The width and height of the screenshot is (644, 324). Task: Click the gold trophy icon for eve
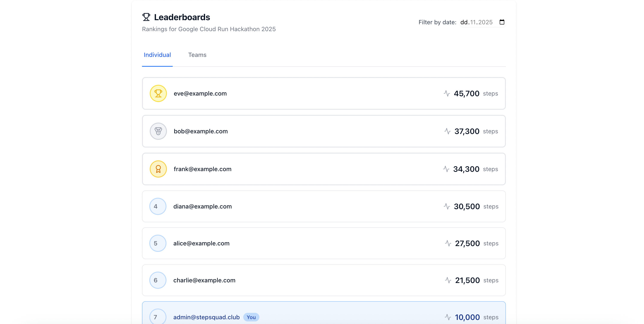(158, 93)
